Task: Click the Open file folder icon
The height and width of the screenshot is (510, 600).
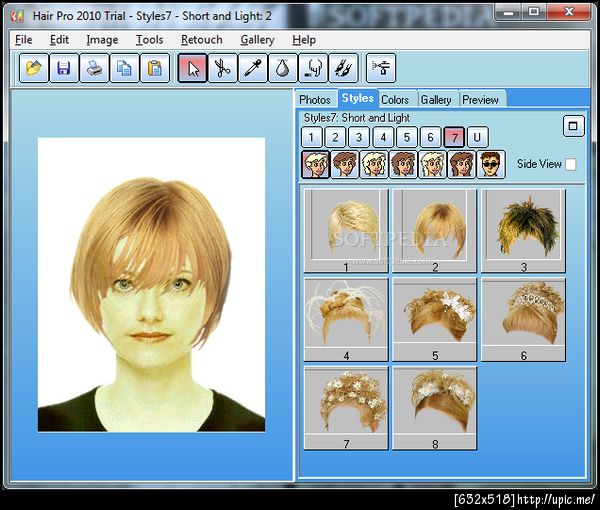Action: pyautogui.click(x=34, y=68)
